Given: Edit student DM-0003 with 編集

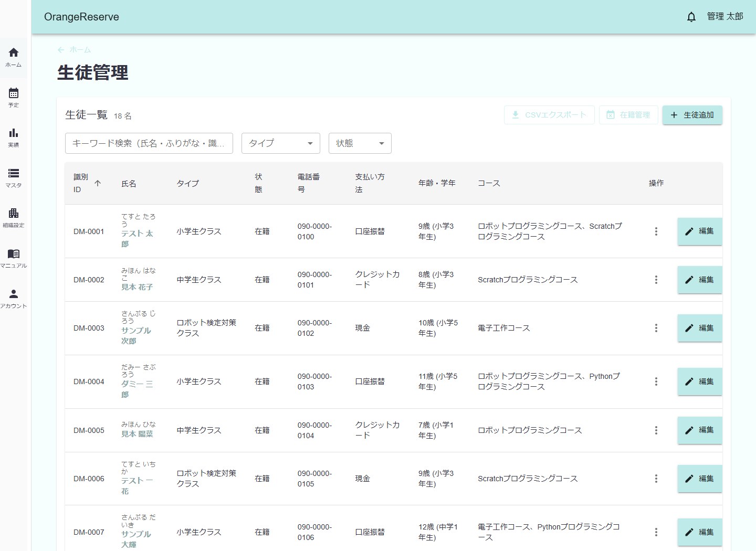Looking at the screenshot, I should click(x=700, y=328).
